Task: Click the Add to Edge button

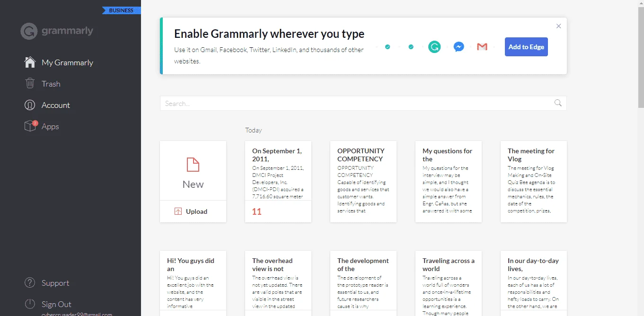Action: [x=526, y=47]
